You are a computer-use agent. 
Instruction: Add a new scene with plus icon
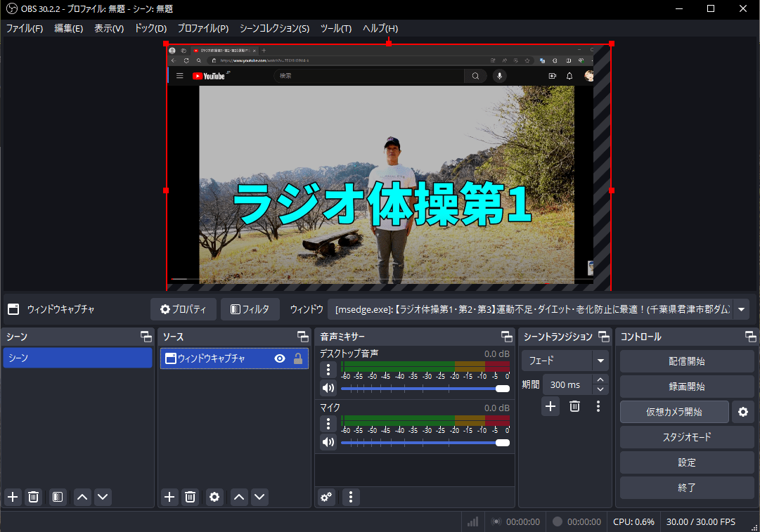point(13,497)
